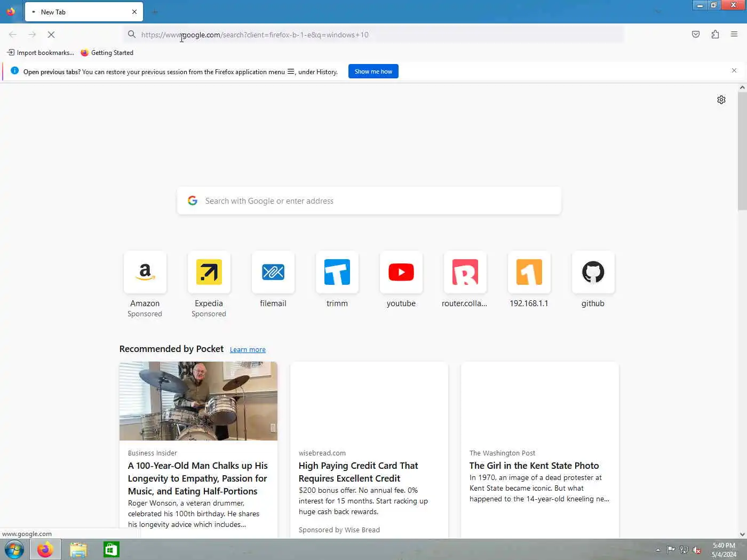Click Import bookmarks in the bookmarks toolbar
Screen dimensions: 747x560
click(x=41, y=53)
